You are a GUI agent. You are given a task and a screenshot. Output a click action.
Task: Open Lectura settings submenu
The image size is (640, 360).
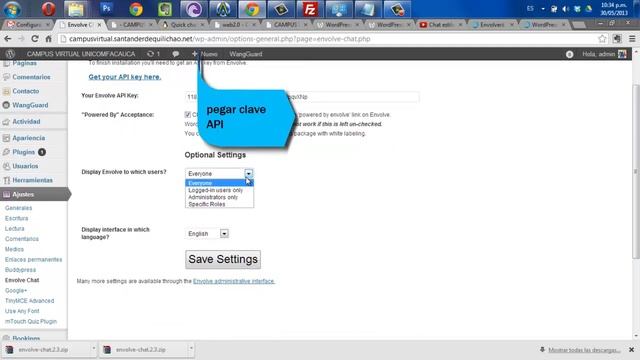pos(15,229)
